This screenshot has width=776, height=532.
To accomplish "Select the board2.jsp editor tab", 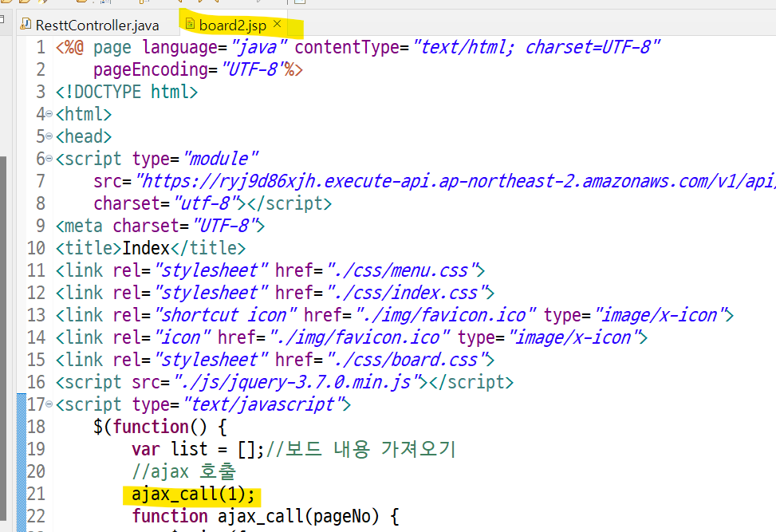I will [x=232, y=26].
